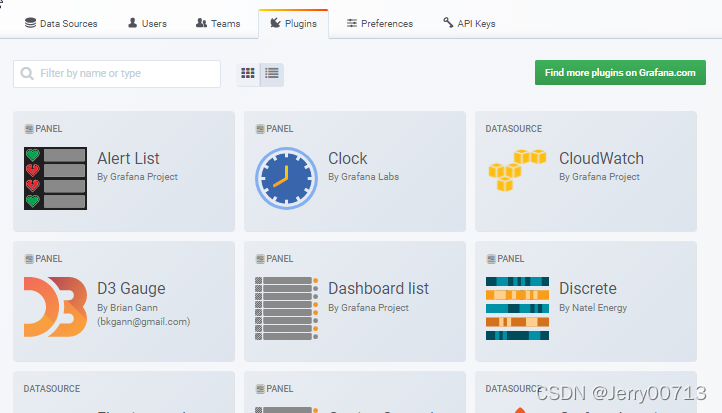
Task: Open the D3 Gauge logo icon
Action: [x=55, y=307]
